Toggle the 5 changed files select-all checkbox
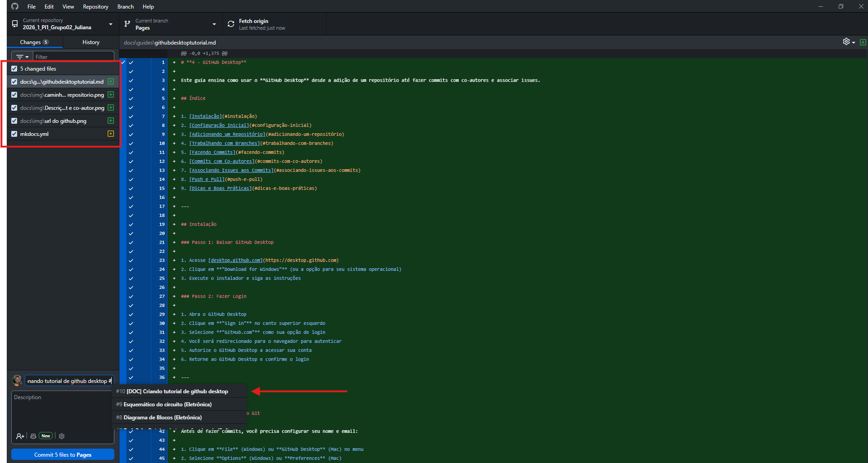Image resolution: width=868 pixels, height=463 pixels. (x=14, y=69)
